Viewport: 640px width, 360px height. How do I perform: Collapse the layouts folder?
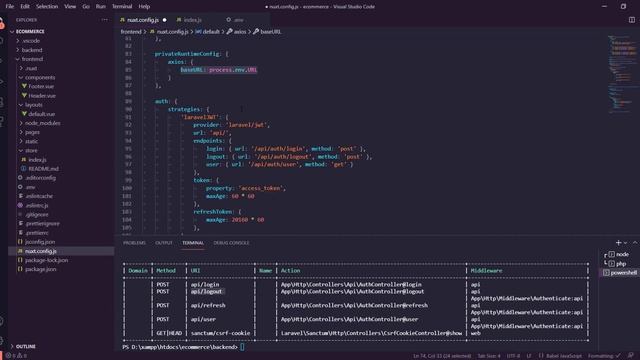(33, 105)
